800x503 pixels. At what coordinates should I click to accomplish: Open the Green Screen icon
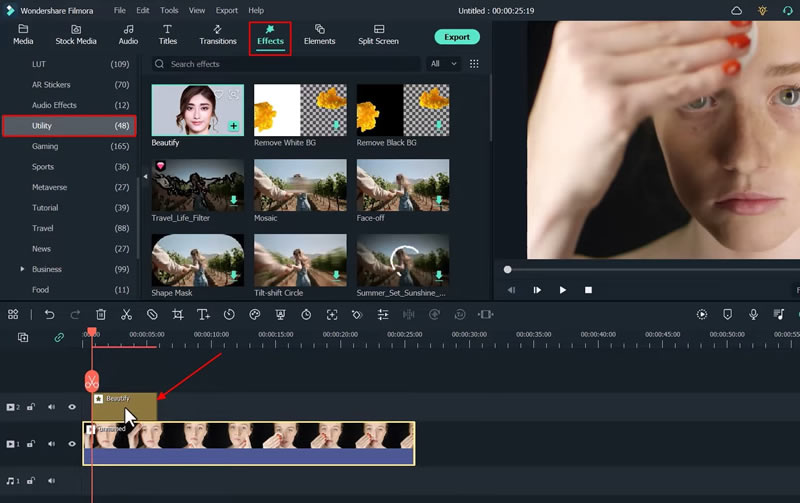coord(280,315)
